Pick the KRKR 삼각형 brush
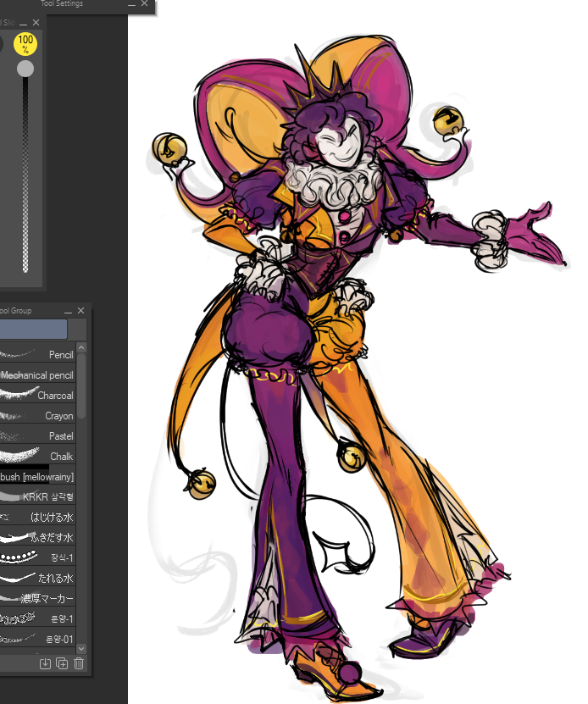 point(37,496)
